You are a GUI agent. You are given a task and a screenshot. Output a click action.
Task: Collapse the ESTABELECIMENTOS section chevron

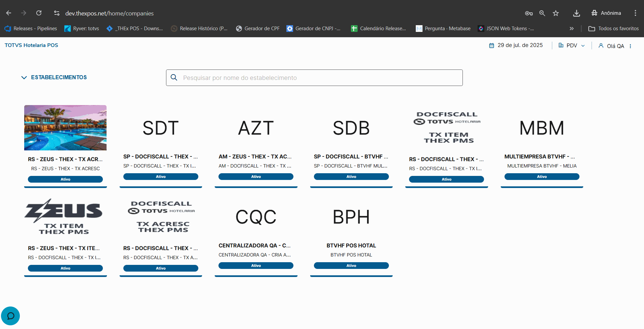pyautogui.click(x=24, y=78)
